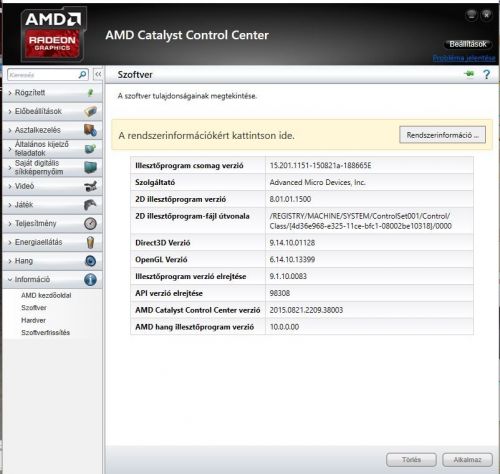Click the green pin icon in Szoftver header
The width and height of the screenshot is (500, 474).
tap(469, 74)
